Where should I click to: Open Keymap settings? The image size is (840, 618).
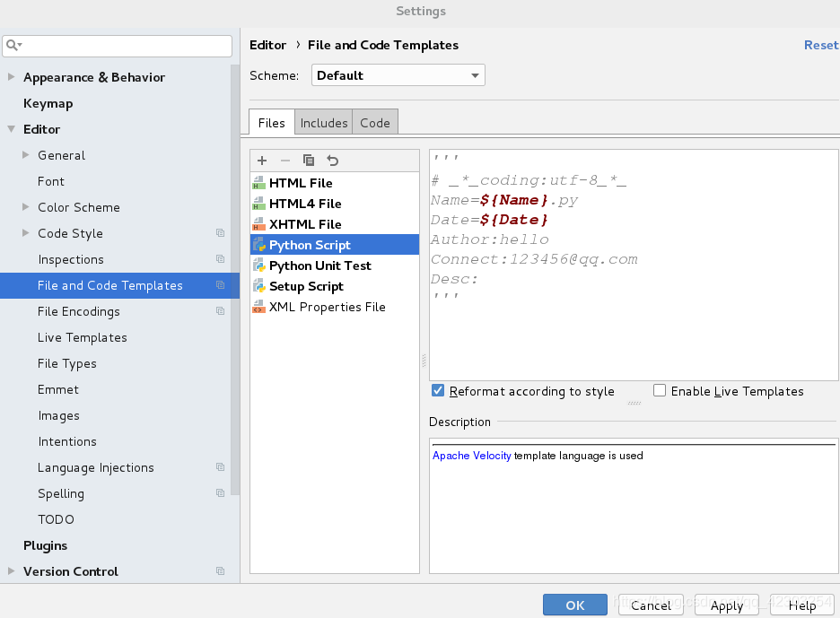point(48,103)
